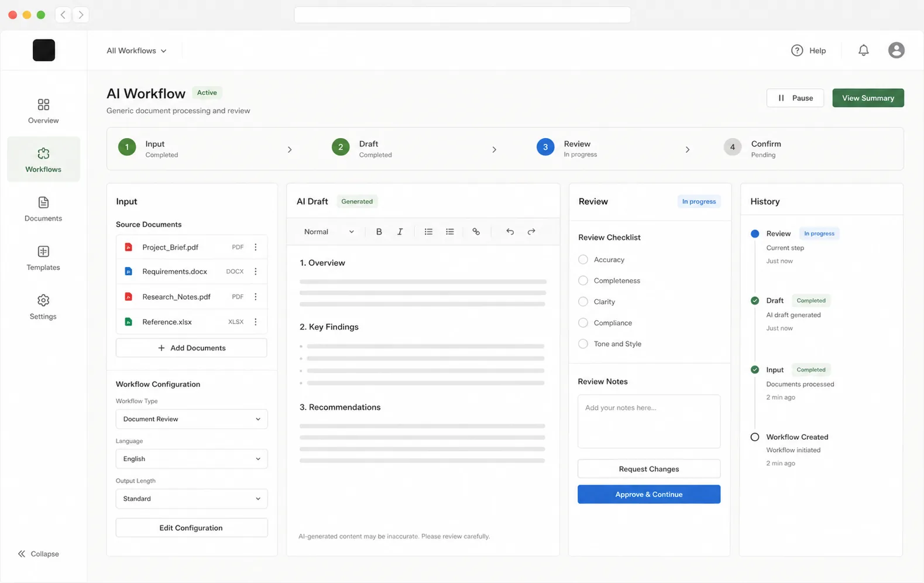Screen dimensions: 924x583
Task: Go back with the browser back arrow
Action: click(63, 15)
